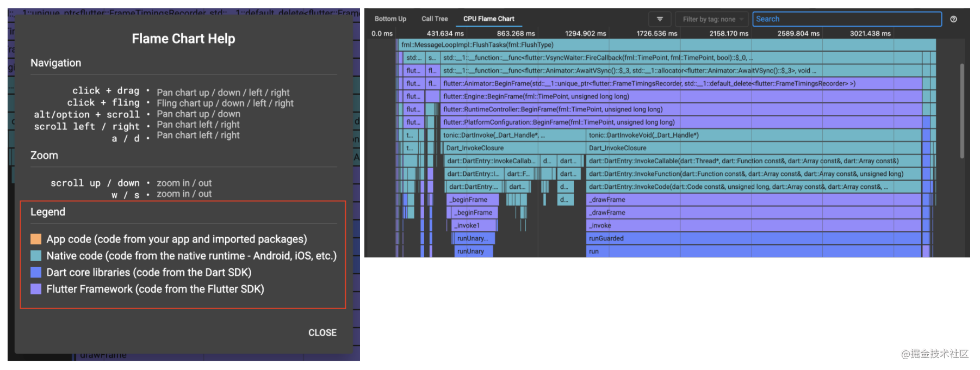This screenshot has height=370, width=980.
Task: Select the runUnary frame in bottom row
Action: point(473,251)
